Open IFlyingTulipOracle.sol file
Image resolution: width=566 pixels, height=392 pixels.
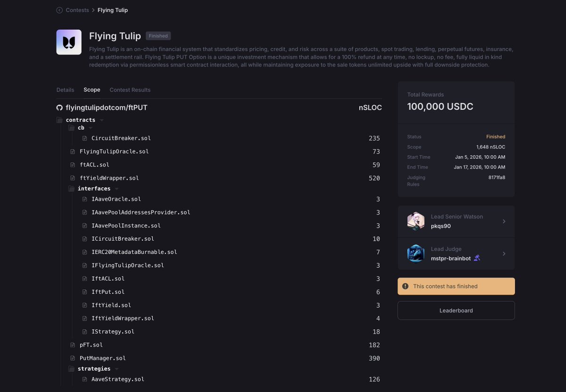click(128, 265)
